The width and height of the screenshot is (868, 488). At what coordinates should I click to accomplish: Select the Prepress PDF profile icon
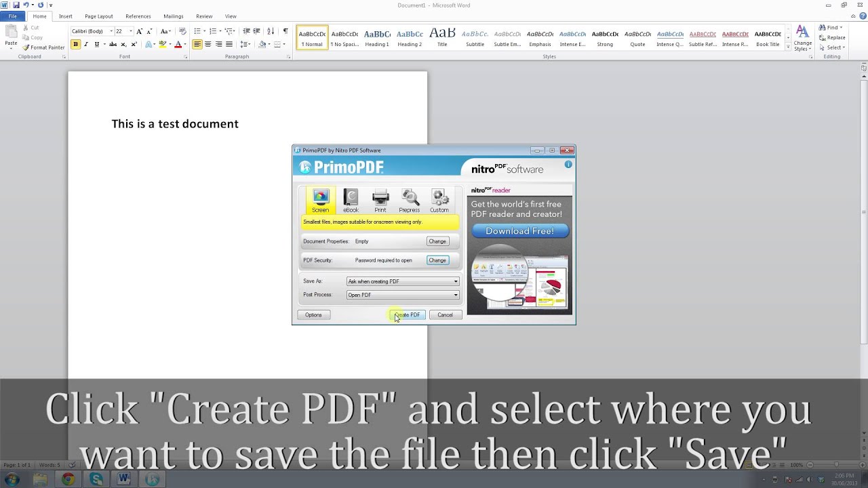pos(410,201)
